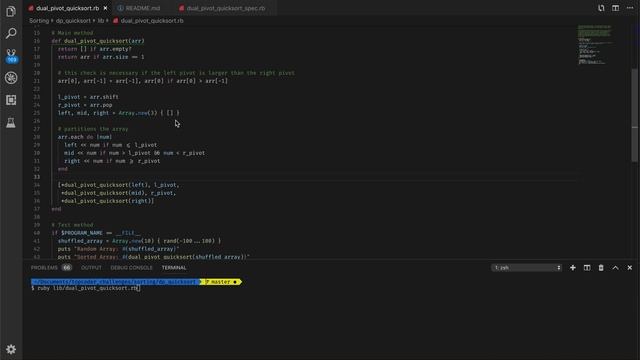This screenshot has height=360, width=640.
Task: Click 'right << num if num >= r_pivot' line
Action: (x=112, y=161)
